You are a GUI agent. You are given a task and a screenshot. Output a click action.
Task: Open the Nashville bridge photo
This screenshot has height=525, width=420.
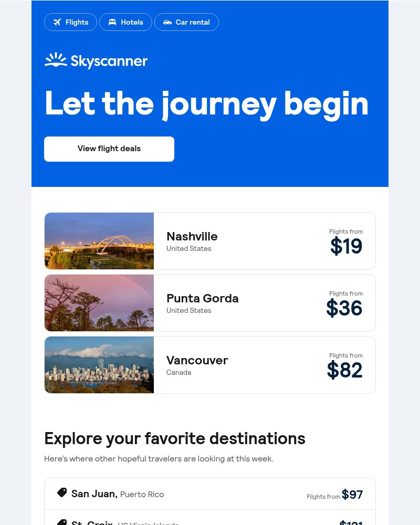99,241
